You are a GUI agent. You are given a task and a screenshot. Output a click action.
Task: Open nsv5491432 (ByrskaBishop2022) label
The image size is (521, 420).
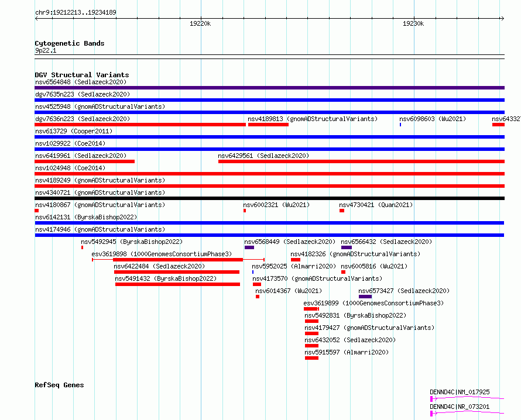click(x=166, y=278)
